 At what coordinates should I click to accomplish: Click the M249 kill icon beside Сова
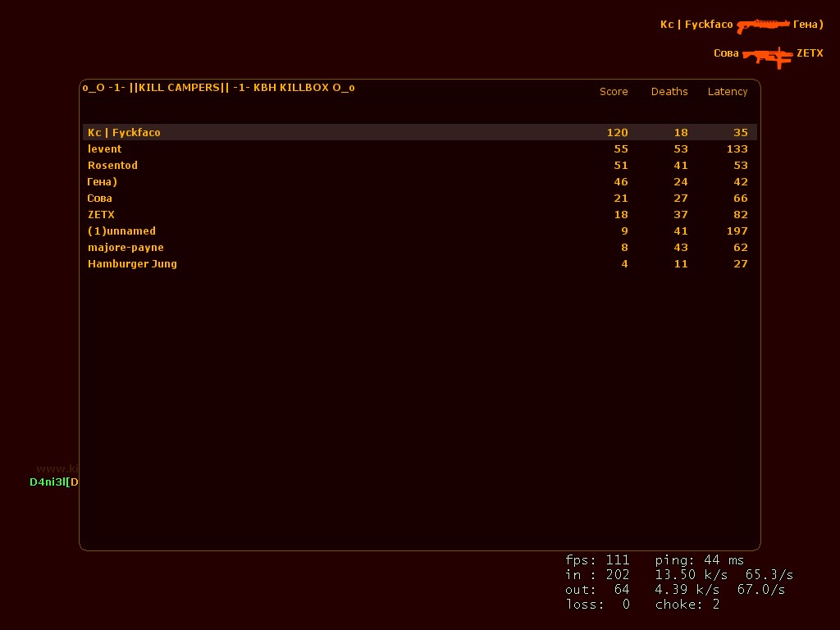[766, 54]
